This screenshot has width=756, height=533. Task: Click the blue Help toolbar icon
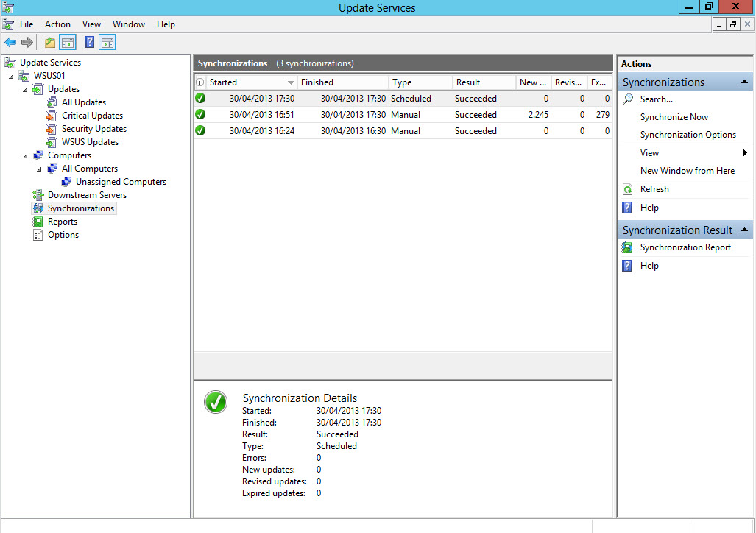(89, 43)
